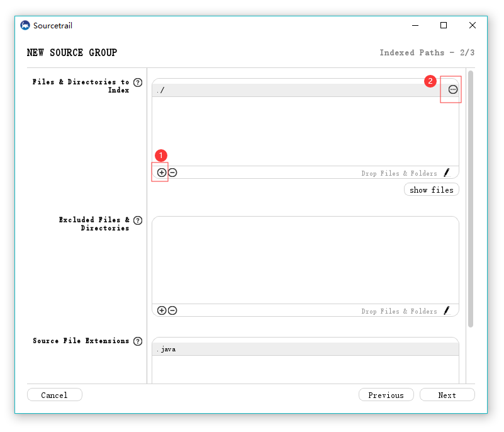This screenshot has width=504, height=432.
Task: Edit Files & Directories to Index as plain text
Action: pos(447,173)
